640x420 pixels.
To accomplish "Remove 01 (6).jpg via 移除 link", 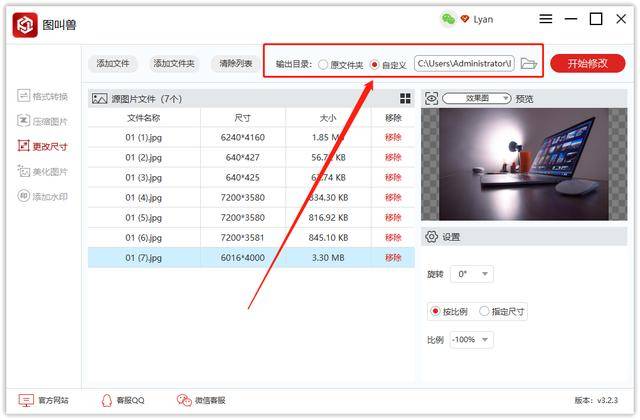I will coord(393,238).
